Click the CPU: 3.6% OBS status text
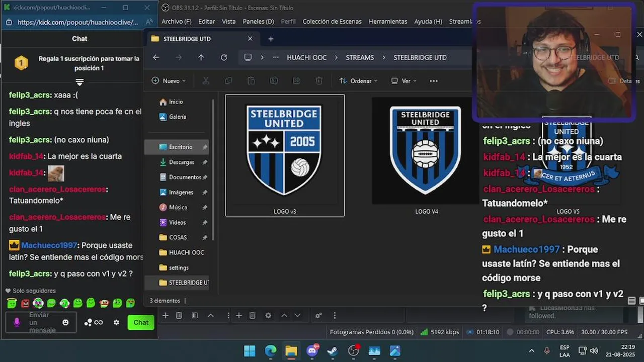Image resolution: width=644 pixels, height=362 pixels. coord(560,332)
